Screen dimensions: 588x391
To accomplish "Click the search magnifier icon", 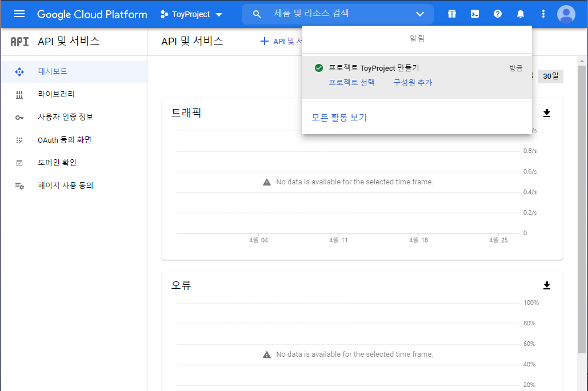I will 257,14.
